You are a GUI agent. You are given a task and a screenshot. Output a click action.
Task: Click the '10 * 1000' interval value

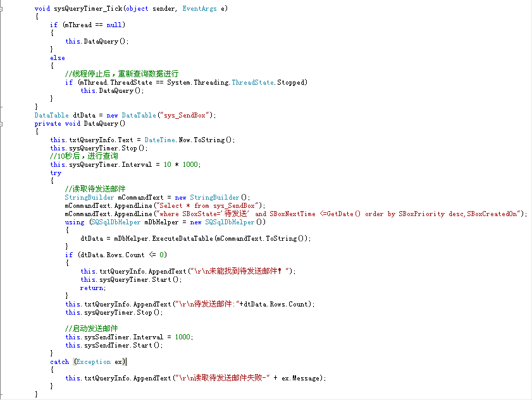coord(180,165)
